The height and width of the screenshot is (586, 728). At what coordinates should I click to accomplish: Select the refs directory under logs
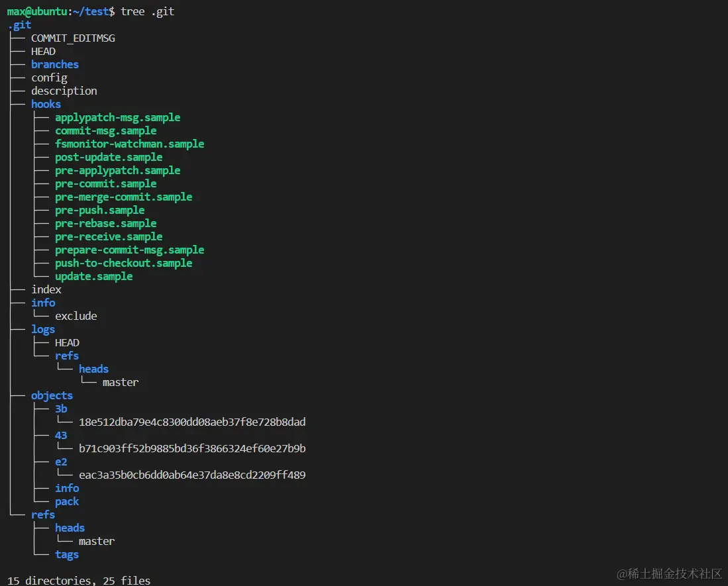coord(67,356)
